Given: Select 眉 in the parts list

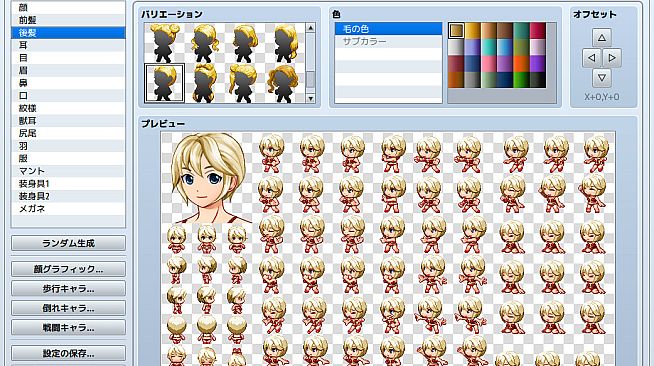Looking at the screenshot, I should pos(68,70).
